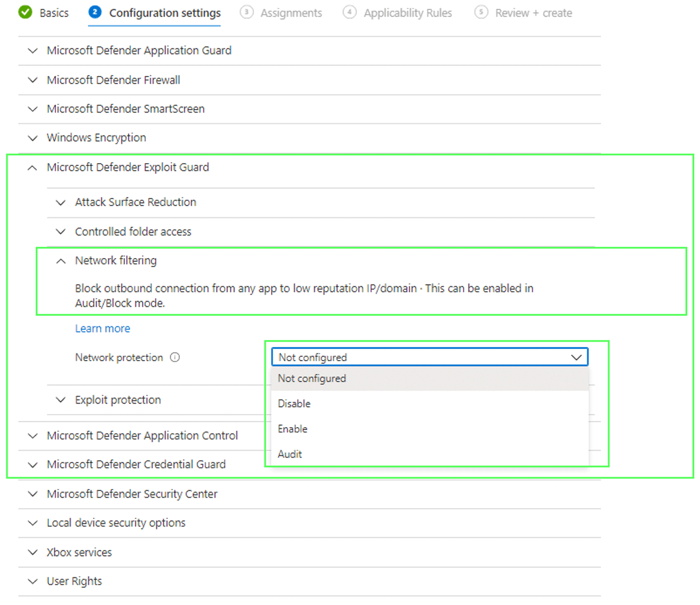Open the Review + create tab
Screen dimensions: 700x605
533,13
